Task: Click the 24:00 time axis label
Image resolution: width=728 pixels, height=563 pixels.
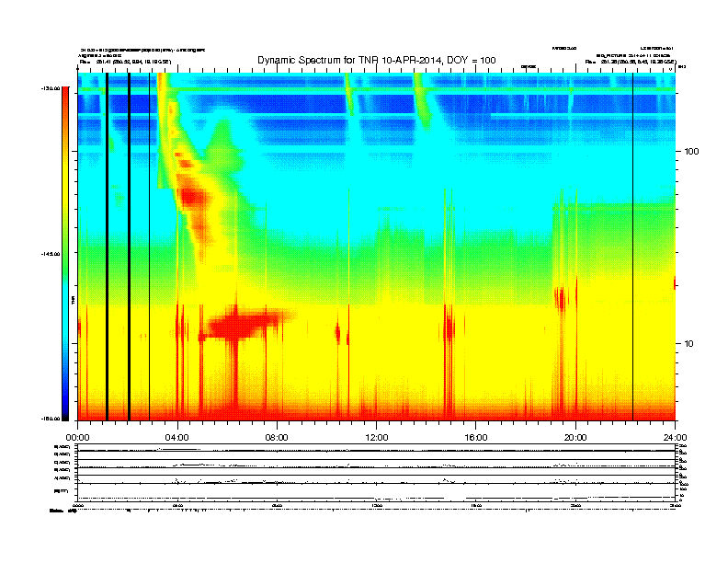Action: pyautogui.click(x=675, y=438)
